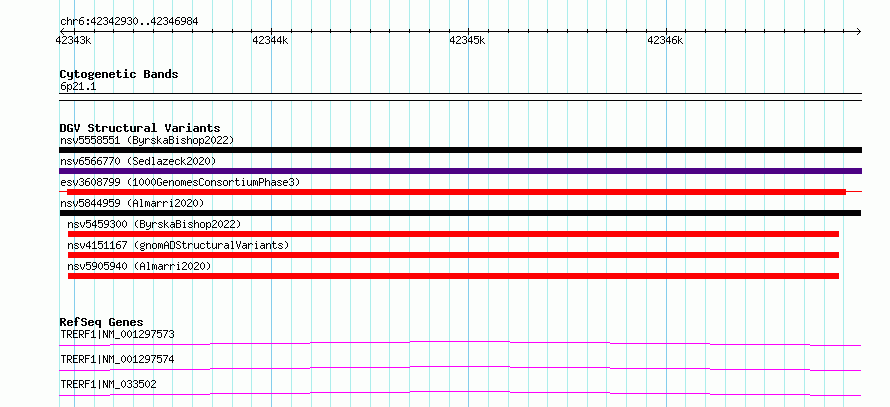Open transcript TRERF1|NM_001297574 label
Viewport: 890px width, 407px height.
point(117,359)
